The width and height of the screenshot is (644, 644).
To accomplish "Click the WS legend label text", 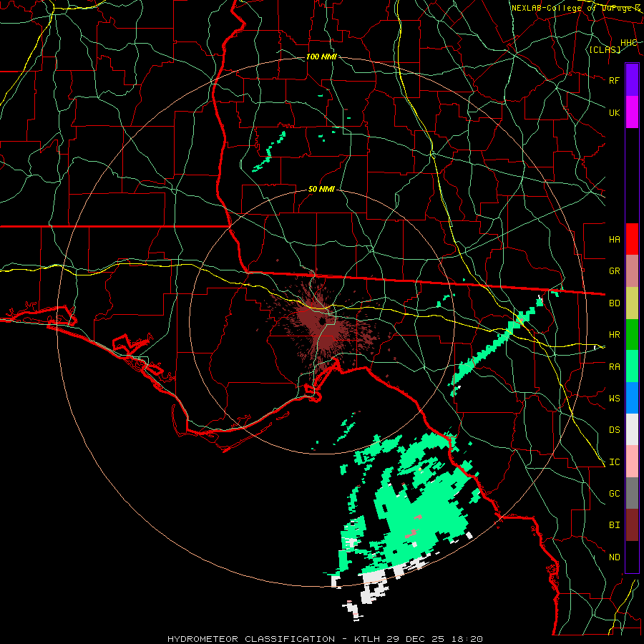I will (615, 398).
